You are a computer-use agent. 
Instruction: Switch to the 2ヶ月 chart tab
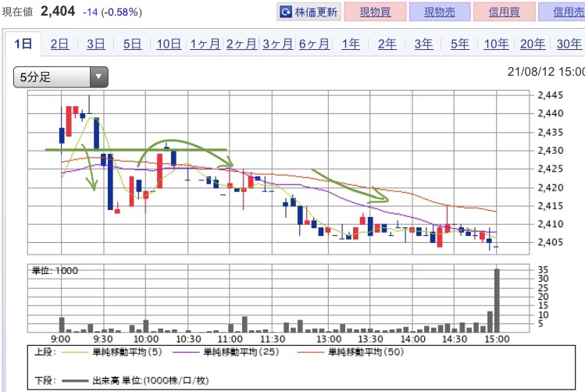241,44
